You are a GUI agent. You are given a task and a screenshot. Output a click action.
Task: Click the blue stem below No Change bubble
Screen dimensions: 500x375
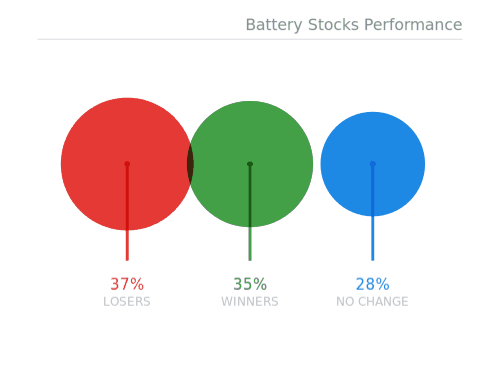(373, 238)
